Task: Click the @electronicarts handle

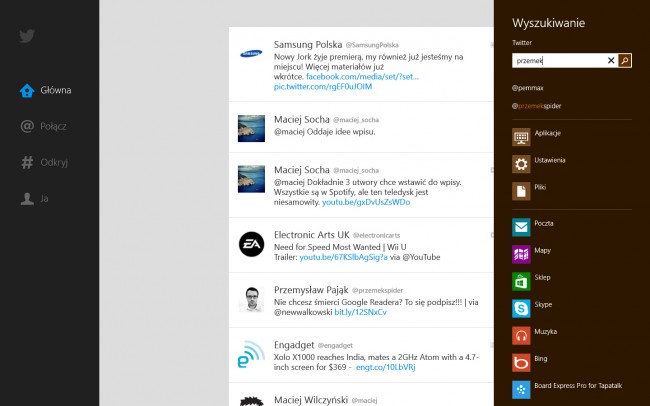Action: 376,236
